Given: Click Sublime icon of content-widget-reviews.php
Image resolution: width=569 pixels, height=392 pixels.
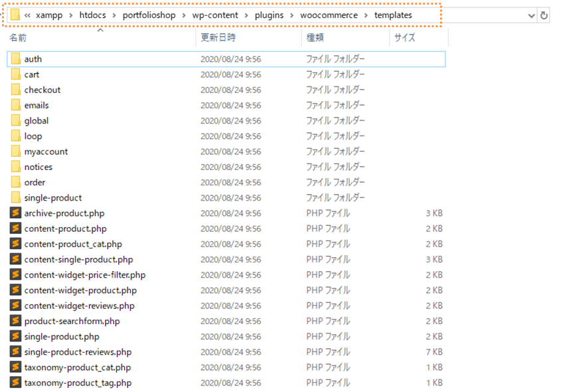Looking at the screenshot, I should [15, 306].
